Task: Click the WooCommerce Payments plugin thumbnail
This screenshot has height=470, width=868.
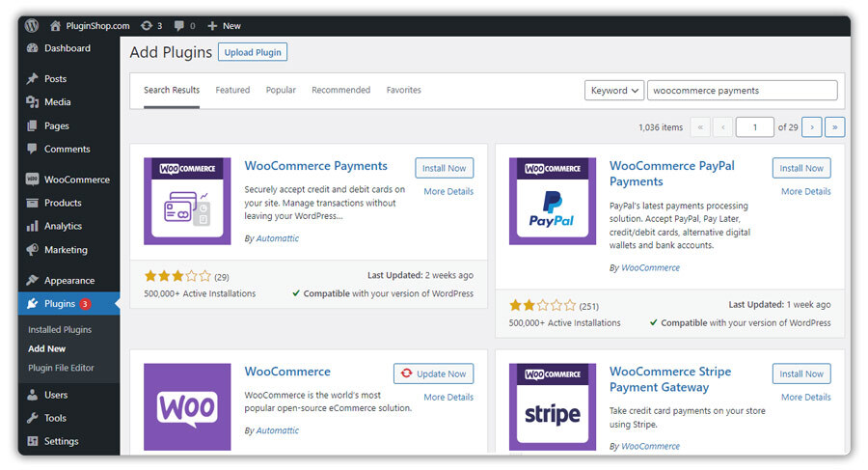Action: tap(187, 201)
